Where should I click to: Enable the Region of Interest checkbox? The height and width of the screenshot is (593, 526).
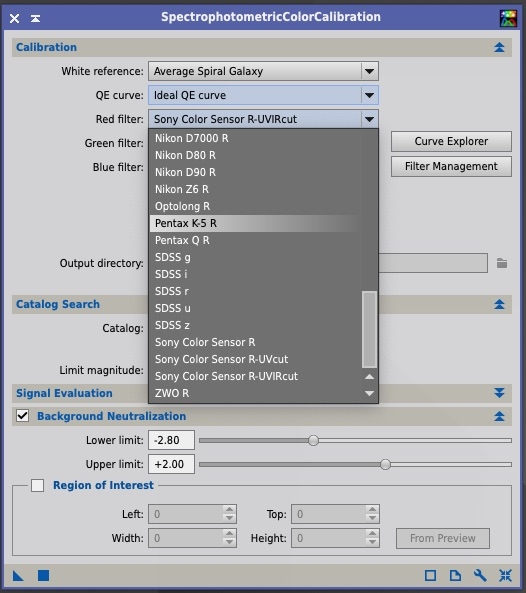(x=37, y=485)
